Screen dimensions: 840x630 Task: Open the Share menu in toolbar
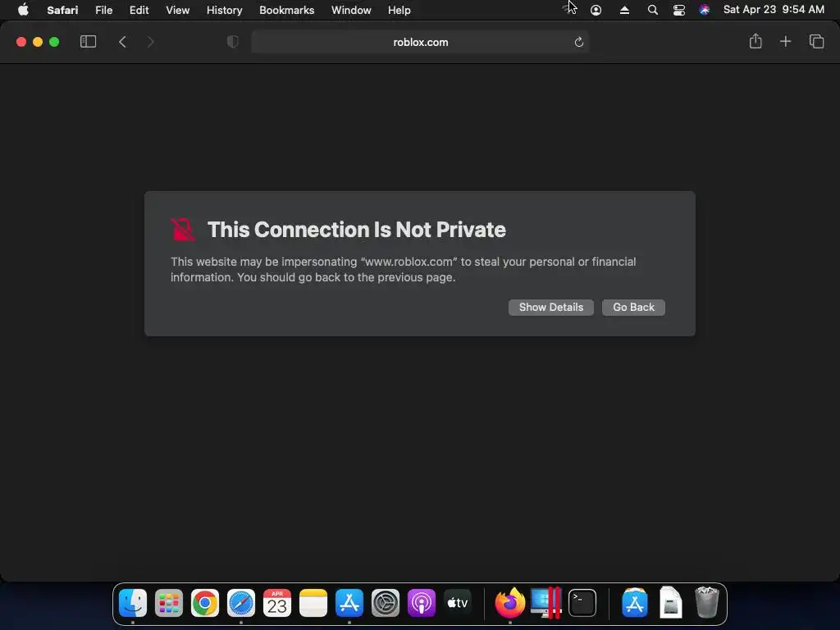pyautogui.click(x=756, y=41)
